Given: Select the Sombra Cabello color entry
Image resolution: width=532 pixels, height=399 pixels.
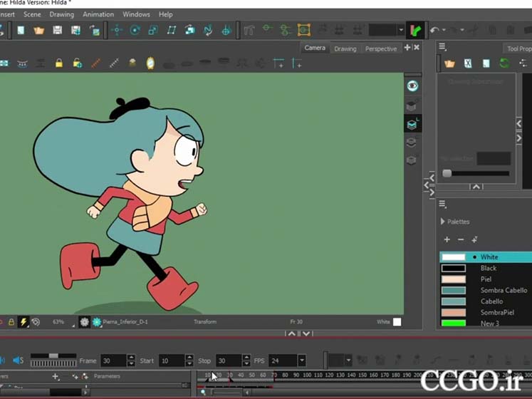Looking at the screenshot, I should click(504, 290).
